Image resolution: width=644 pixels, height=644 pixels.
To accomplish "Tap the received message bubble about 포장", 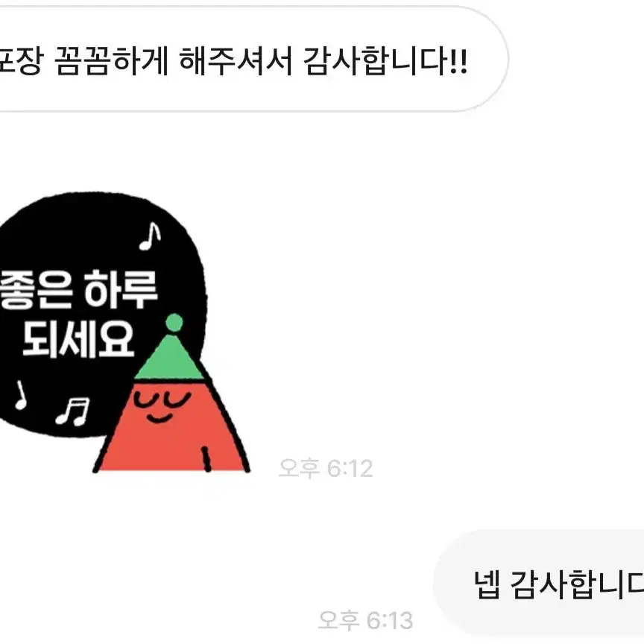I will click(x=254, y=59).
